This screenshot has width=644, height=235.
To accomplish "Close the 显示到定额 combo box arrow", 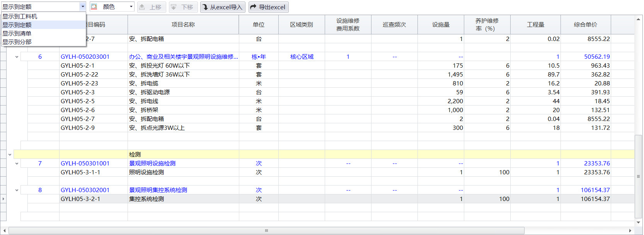I will point(83,7).
